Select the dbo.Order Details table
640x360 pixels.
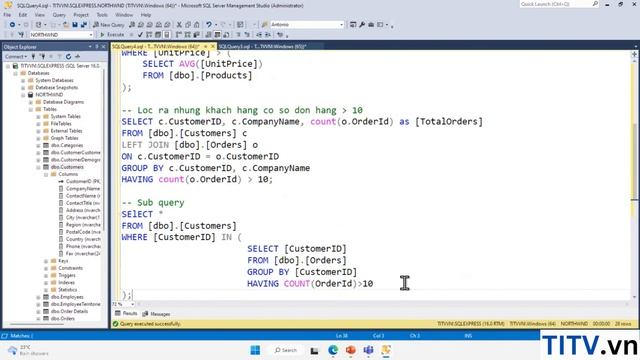coord(69,311)
